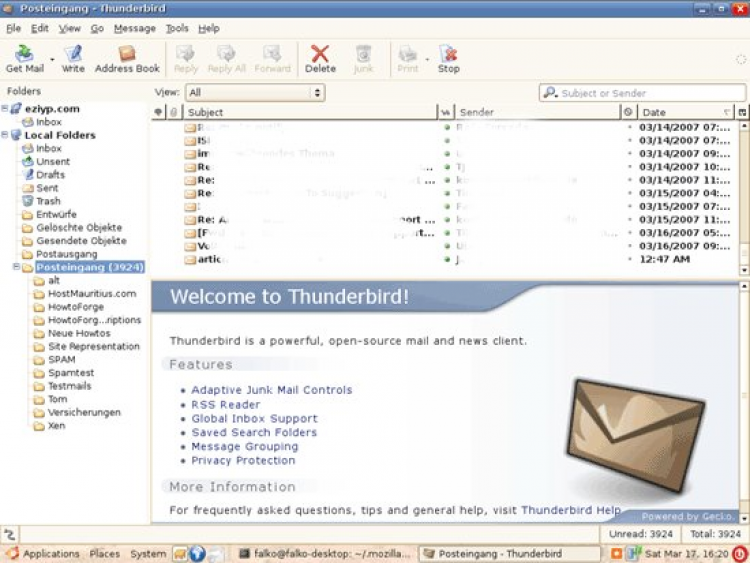Viewport: 750px width, 563px height.
Task: Toggle junk status of 03/15/2007 04 message
Action: coord(629,193)
